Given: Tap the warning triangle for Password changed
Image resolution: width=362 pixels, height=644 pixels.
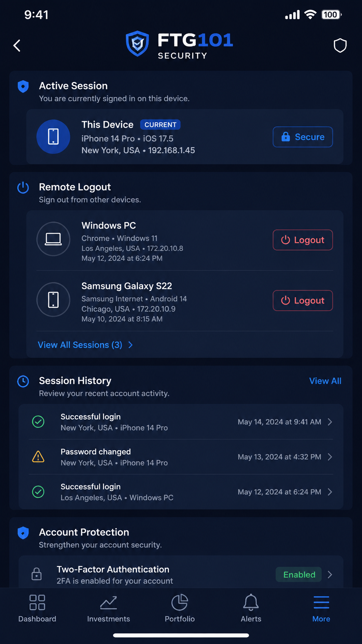Looking at the screenshot, I should click(x=38, y=456).
